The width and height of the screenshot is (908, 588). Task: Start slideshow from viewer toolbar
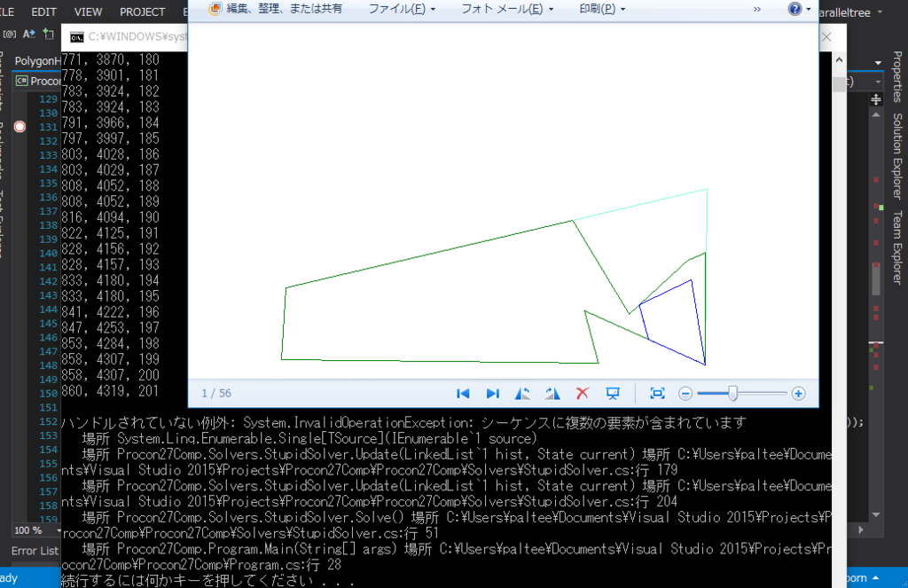point(612,393)
